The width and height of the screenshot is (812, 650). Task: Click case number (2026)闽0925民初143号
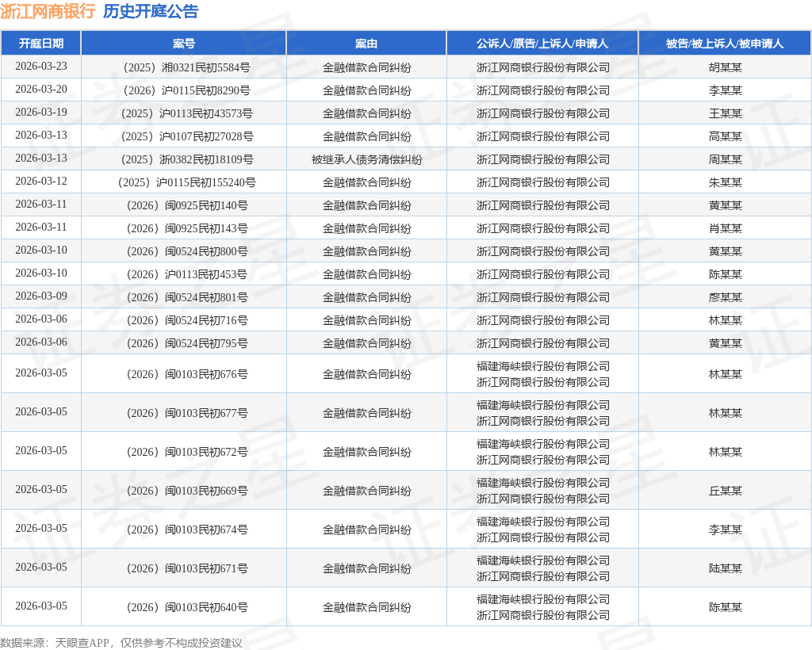184,228
